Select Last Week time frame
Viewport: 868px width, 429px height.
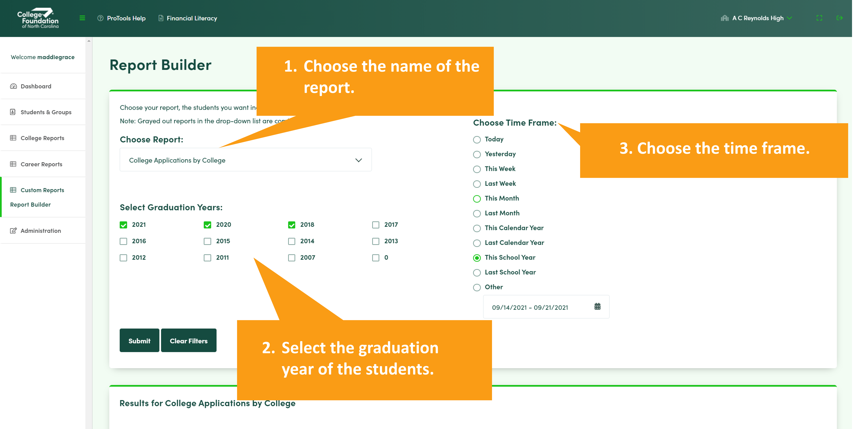point(477,184)
